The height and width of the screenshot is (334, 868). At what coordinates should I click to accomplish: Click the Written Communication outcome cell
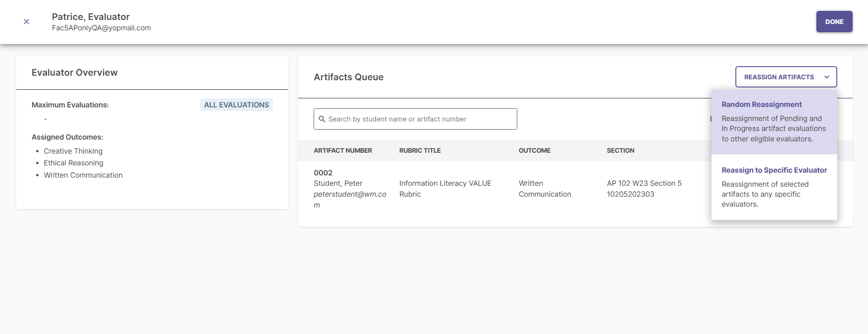pos(545,189)
